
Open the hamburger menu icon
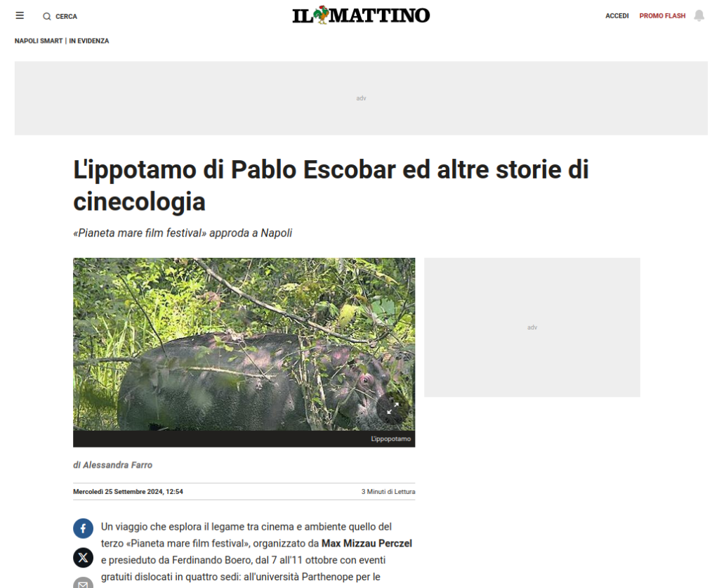point(20,15)
